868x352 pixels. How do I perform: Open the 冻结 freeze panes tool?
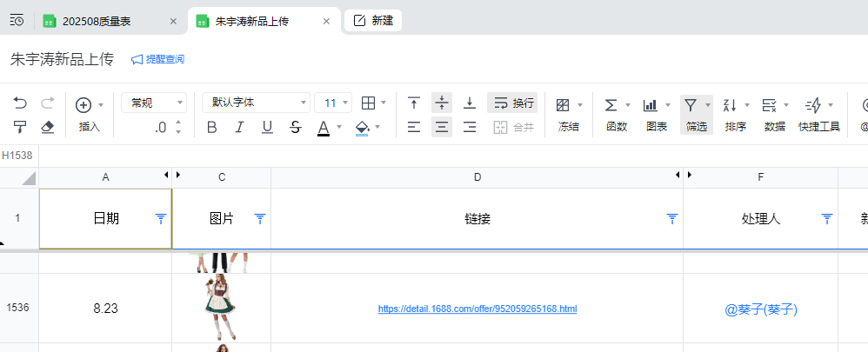click(568, 113)
